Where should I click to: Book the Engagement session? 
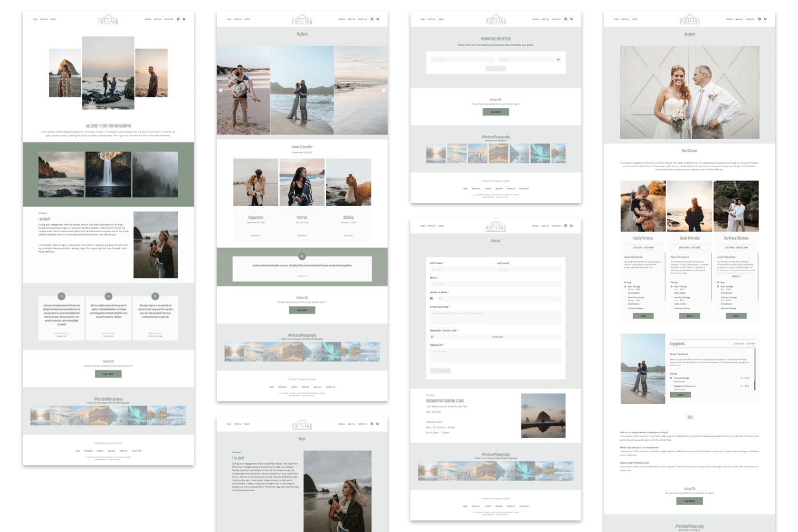click(680, 394)
